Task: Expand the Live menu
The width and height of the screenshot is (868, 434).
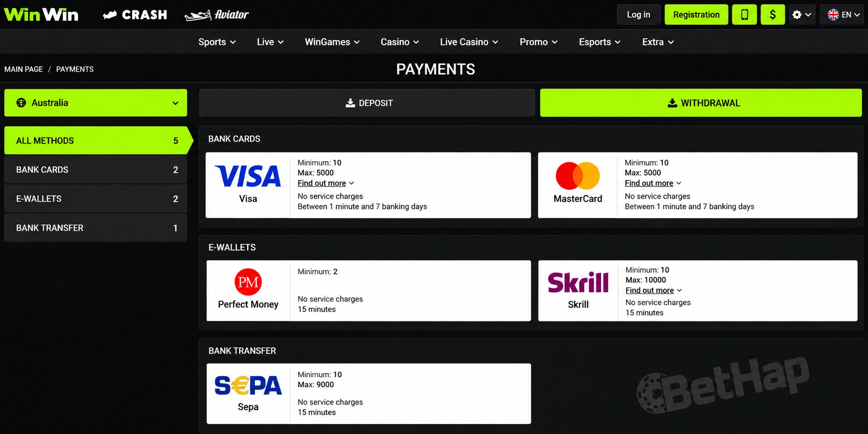Action: click(x=270, y=42)
